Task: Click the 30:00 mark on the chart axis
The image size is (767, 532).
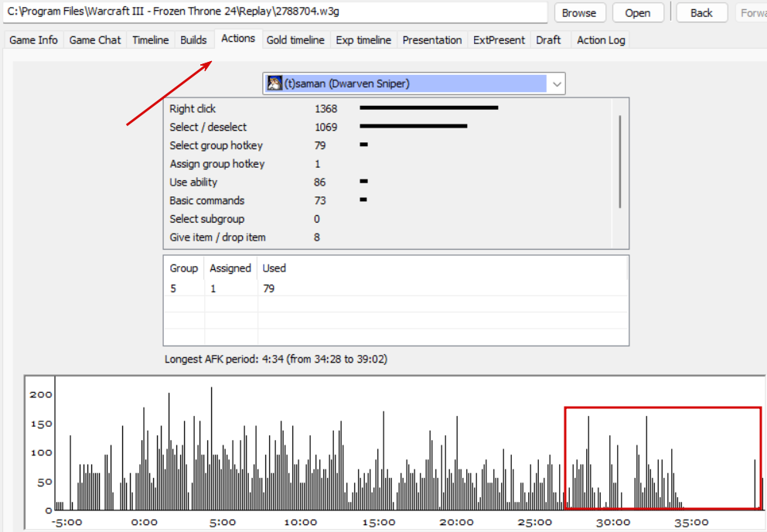Action: 613,522
